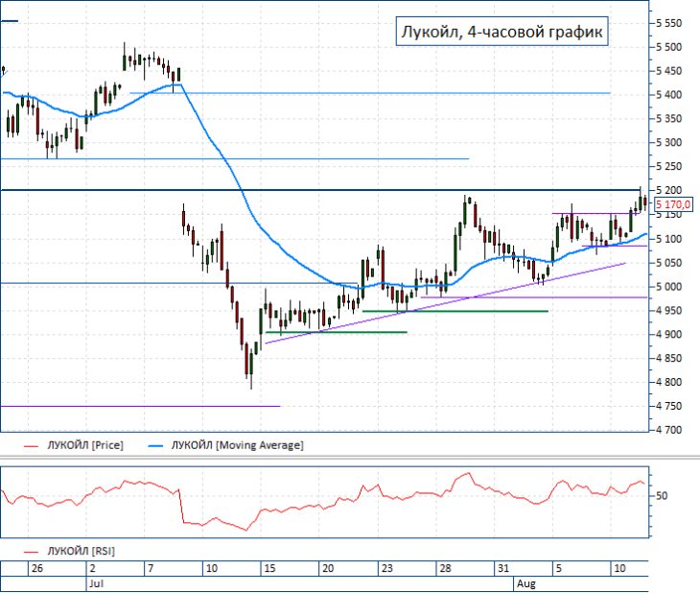Click the '4 800' price axis label
This screenshot has height=593, width=700.
[x=668, y=383]
